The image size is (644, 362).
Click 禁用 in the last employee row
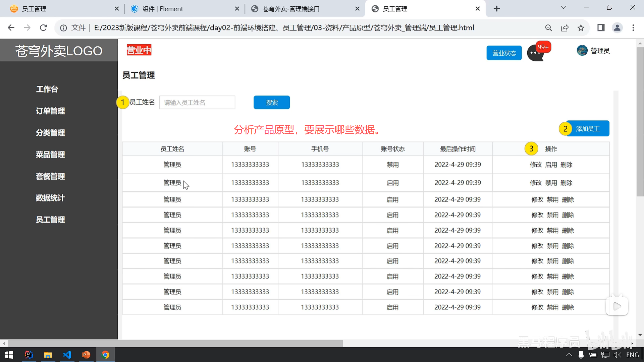(x=552, y=307)
